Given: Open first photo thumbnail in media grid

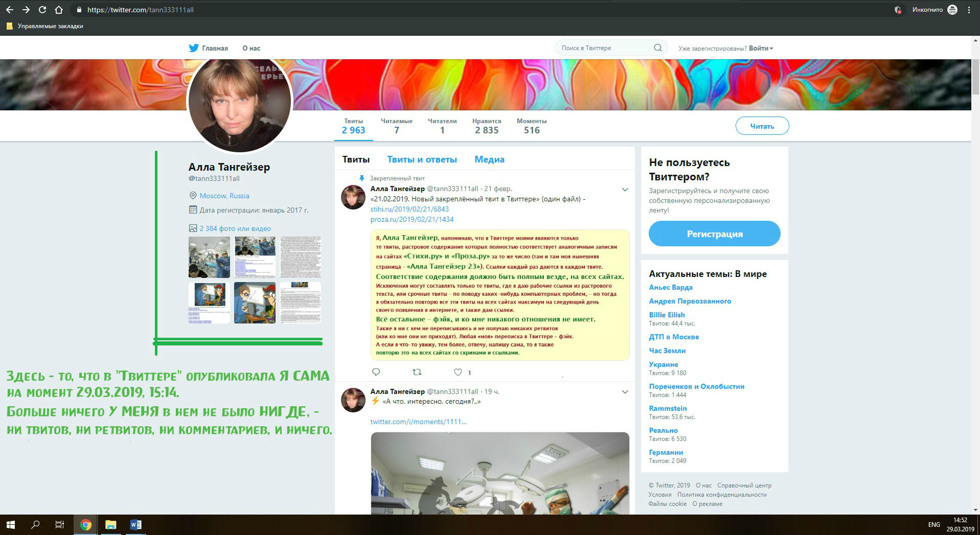Looking at the screenshot, I should click(x=209, y=257).
